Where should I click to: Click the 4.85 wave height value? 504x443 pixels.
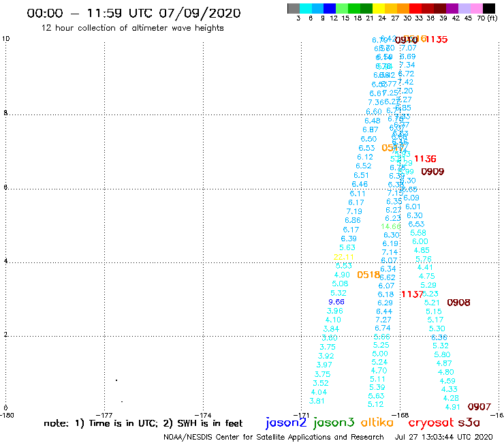pos(422,250)
